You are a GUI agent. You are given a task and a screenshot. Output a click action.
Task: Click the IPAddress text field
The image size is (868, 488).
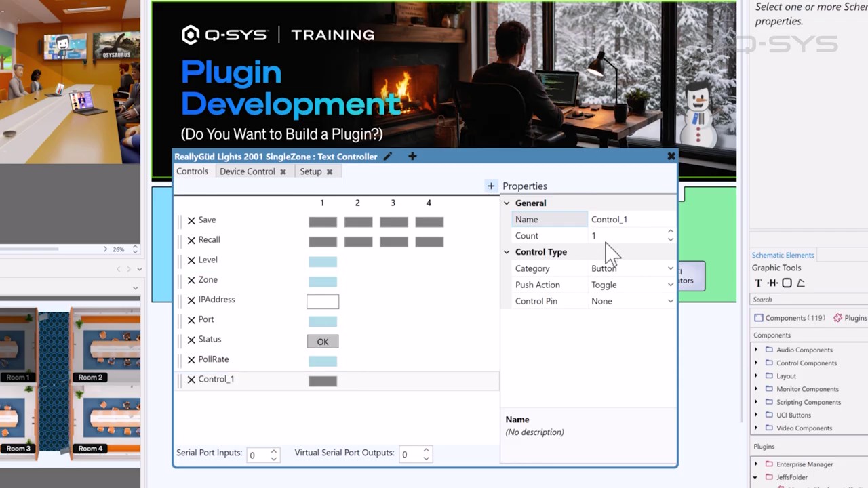pyautogui.click(x=323, y=302)
